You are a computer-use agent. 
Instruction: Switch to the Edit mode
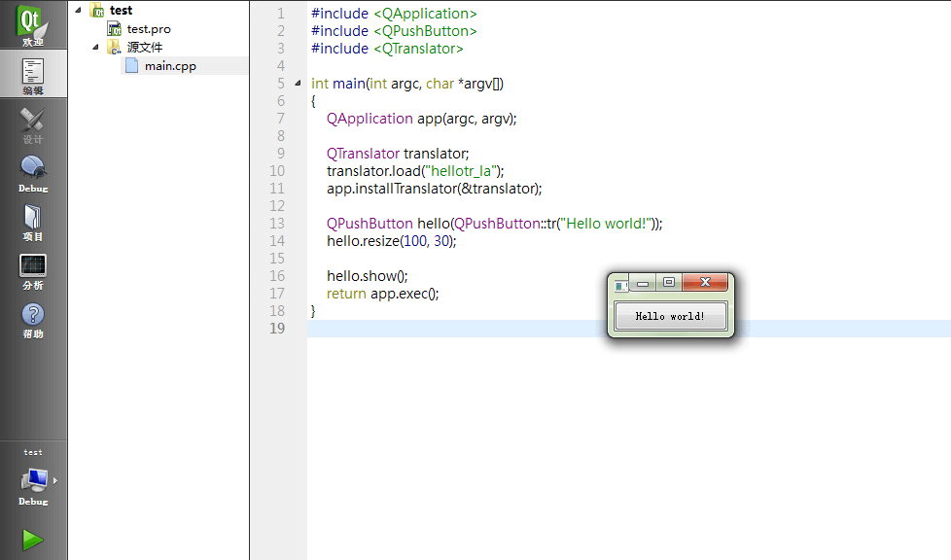[33, 75]
